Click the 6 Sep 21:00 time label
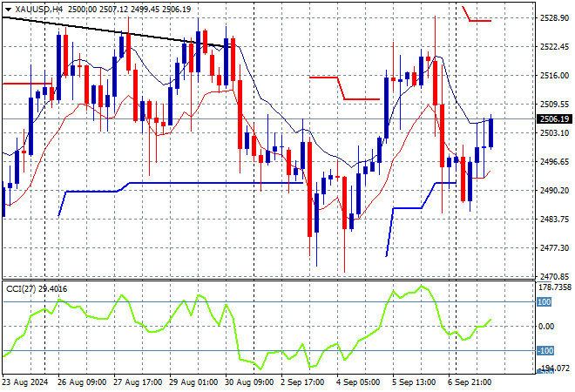Image resolution: width=575 pixels, height=392 pixels. pos(470,382)
